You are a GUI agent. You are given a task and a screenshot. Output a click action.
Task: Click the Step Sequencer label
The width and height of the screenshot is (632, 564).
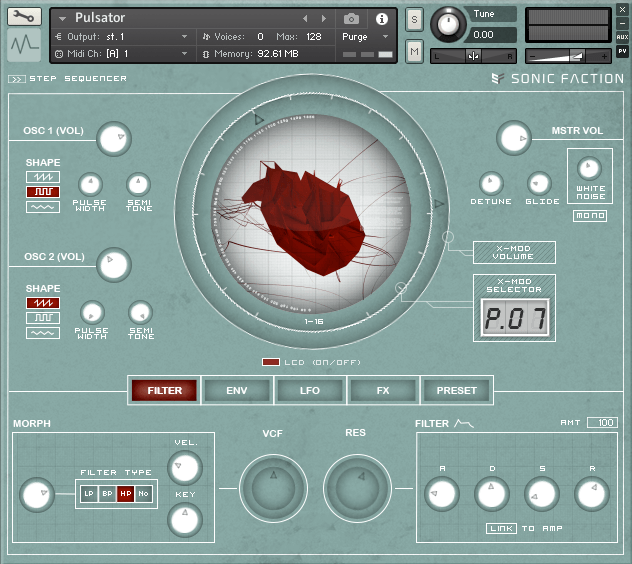coord(78,79)
